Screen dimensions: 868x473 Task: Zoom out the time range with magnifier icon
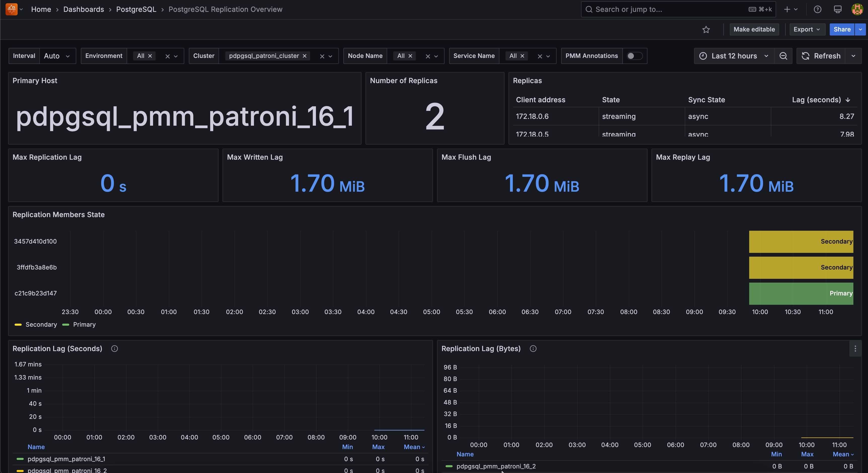click(x=783, y=56)
